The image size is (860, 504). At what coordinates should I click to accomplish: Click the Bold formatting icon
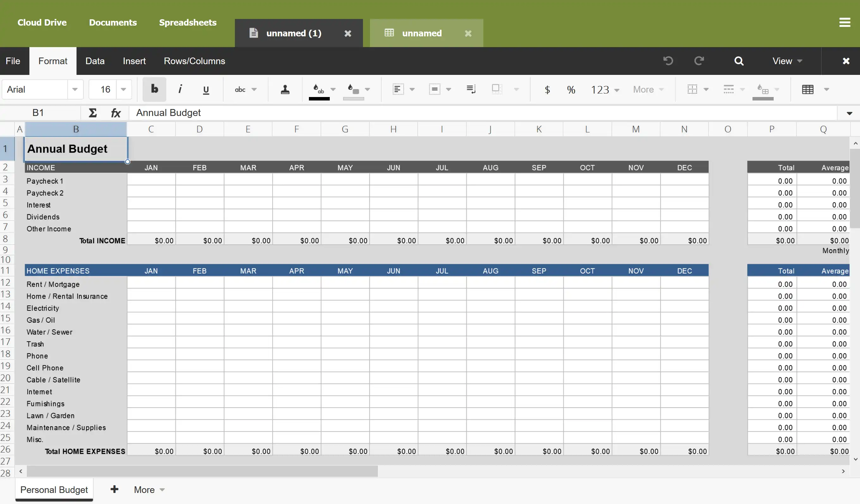(x=154, y=89)
